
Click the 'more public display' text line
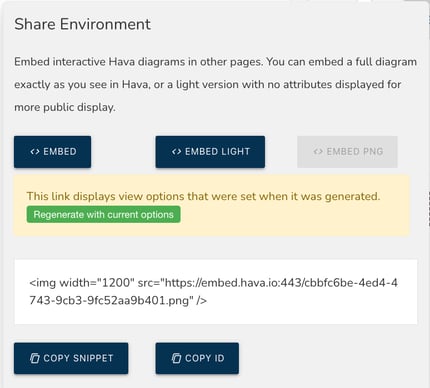[65, 107]
